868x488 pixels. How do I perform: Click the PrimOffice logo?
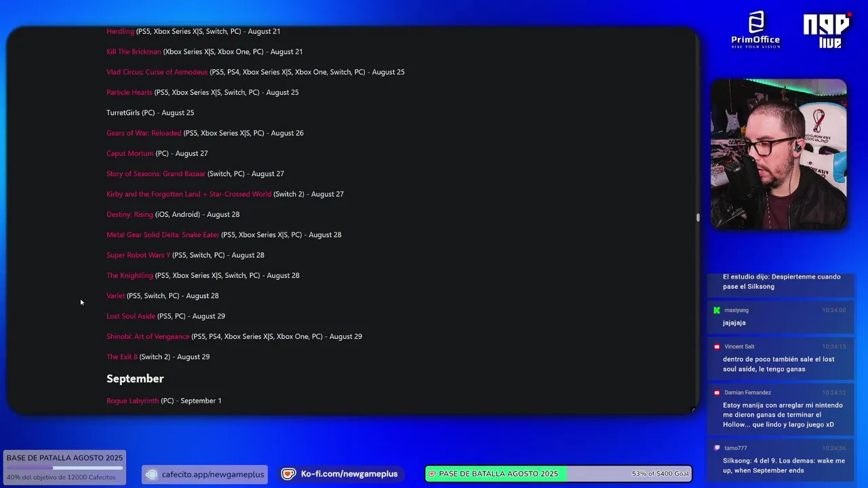point(755,29)
